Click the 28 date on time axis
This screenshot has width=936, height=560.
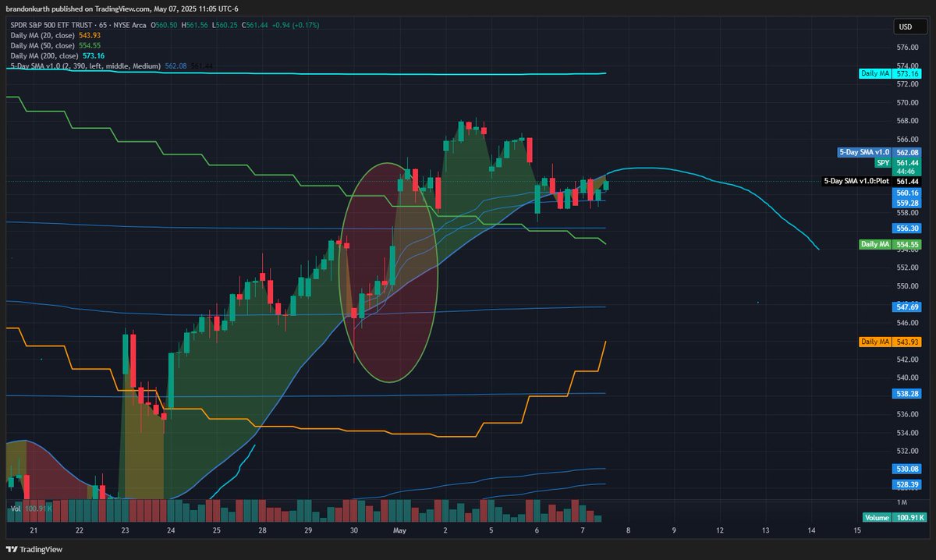(263, 530)
